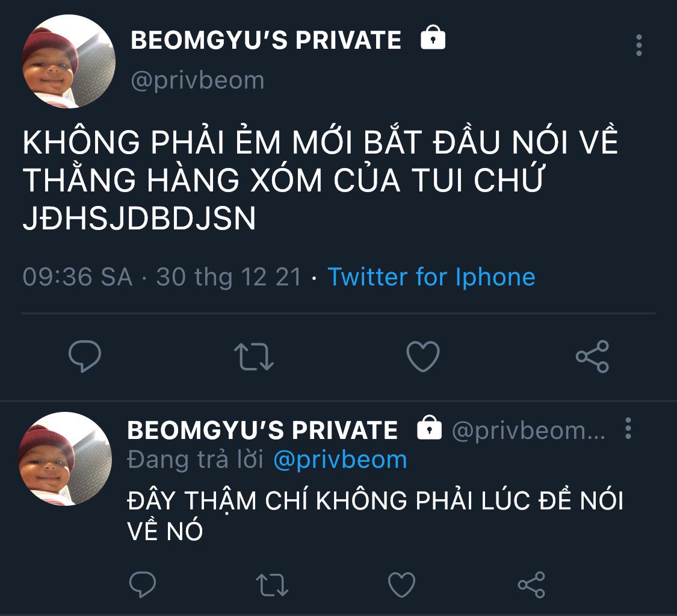The image size is (677, 616).
Task: Open three-dot menu on reply tweet
Action: tap(628, 429)
